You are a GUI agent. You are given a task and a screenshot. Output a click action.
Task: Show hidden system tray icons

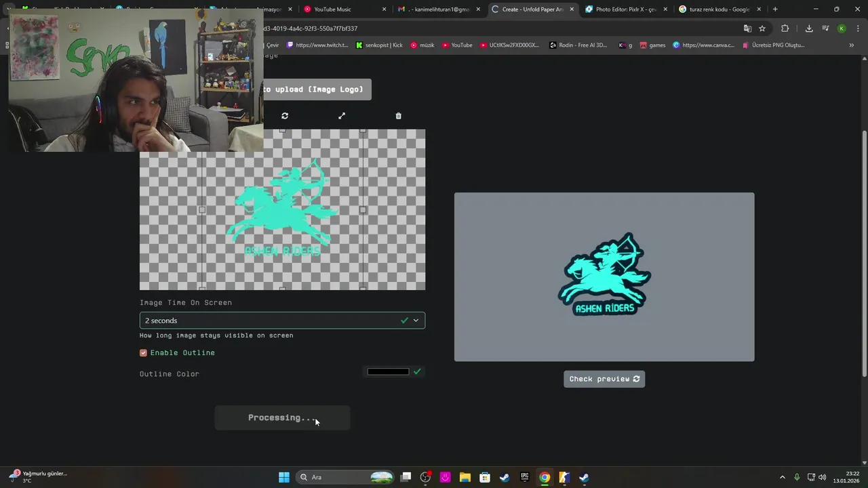(782, 477)
